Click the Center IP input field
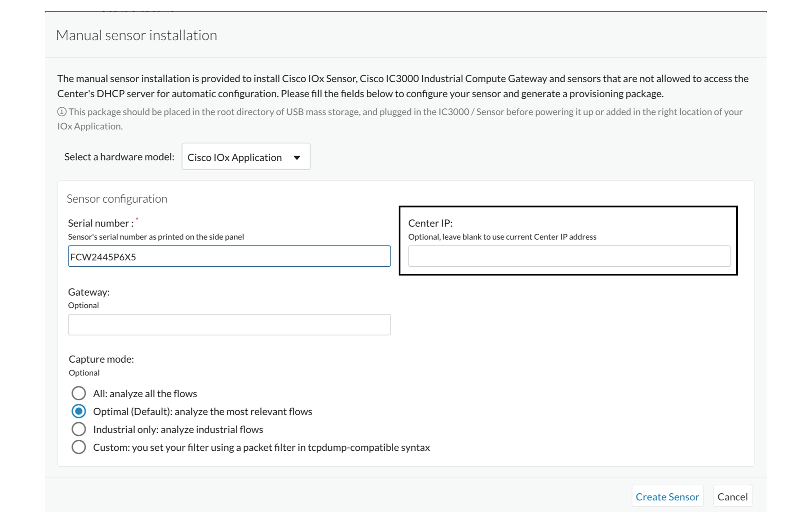This screenshot has height=523, width=812. [569, 256]
